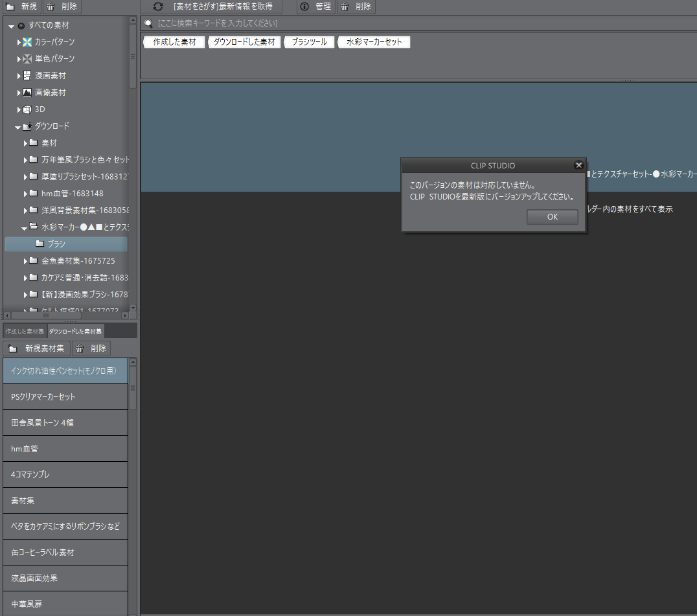Image resolution: width=697 pixels, height=616 pixels.
Task: Switch to 作成した素材集 tab
Action: tap(25, 332)
